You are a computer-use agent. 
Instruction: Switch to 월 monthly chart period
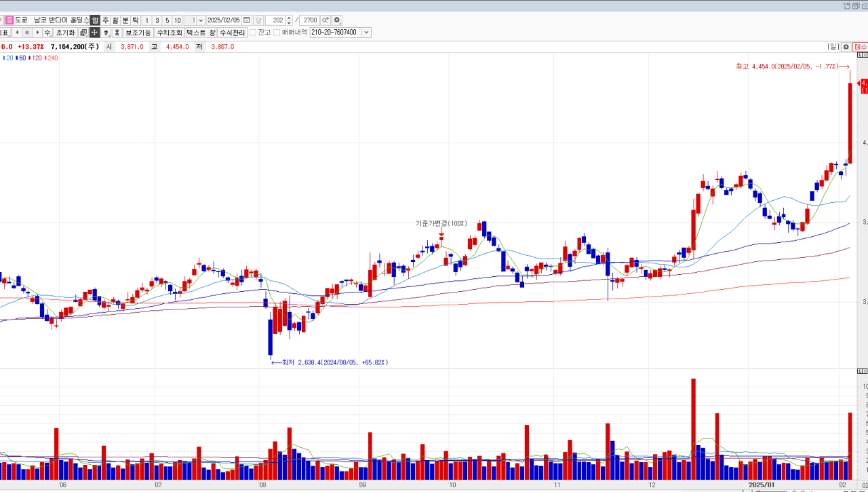(115, 20)
